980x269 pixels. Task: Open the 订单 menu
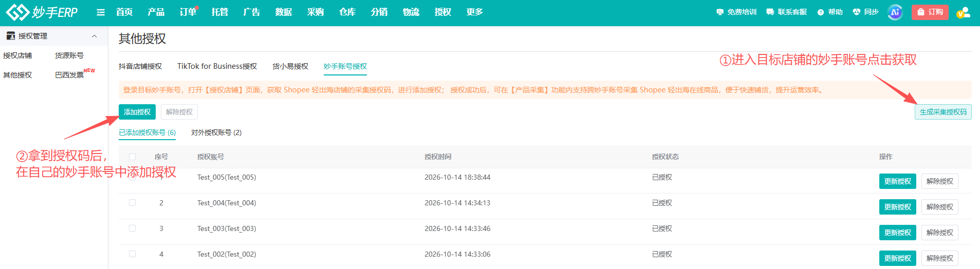coord(188,12)
